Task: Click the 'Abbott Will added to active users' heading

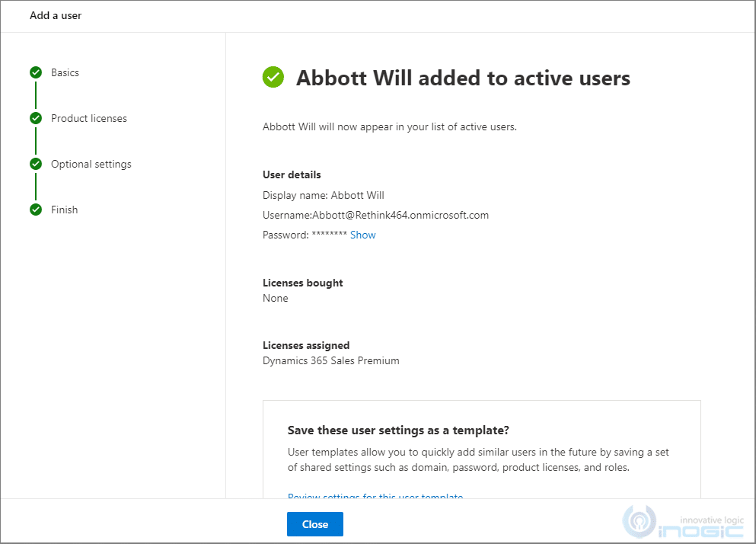Action: point(463,78)
